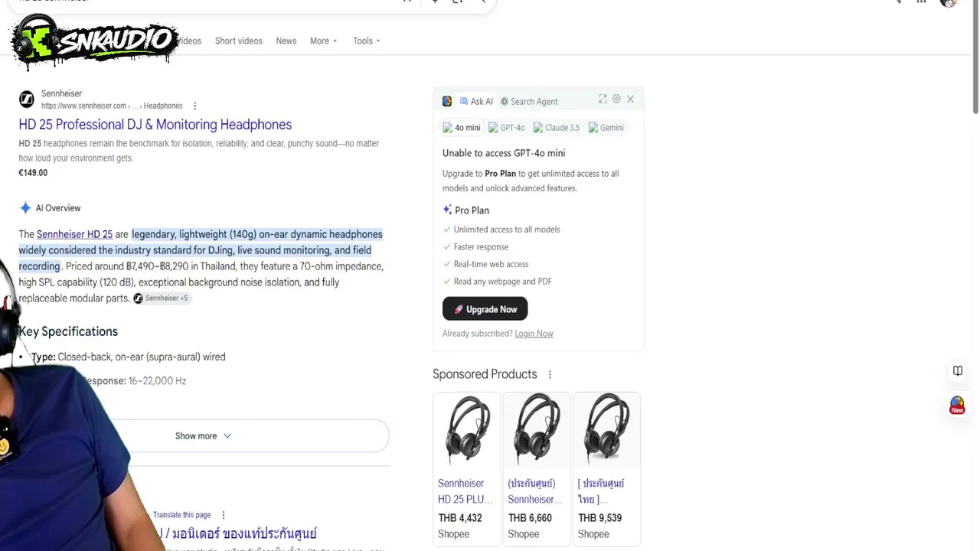
Task: Switch to the Search Agent tab
Action: pos(529,101)
